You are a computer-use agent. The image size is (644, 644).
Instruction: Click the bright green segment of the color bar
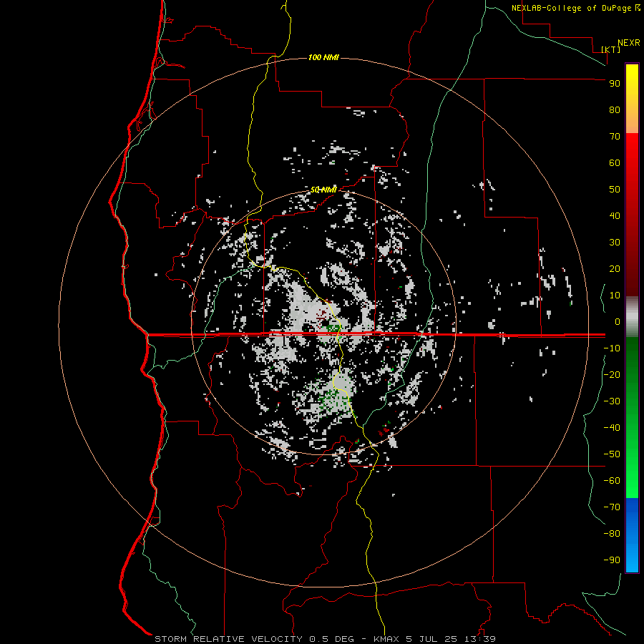click(632, 418)
